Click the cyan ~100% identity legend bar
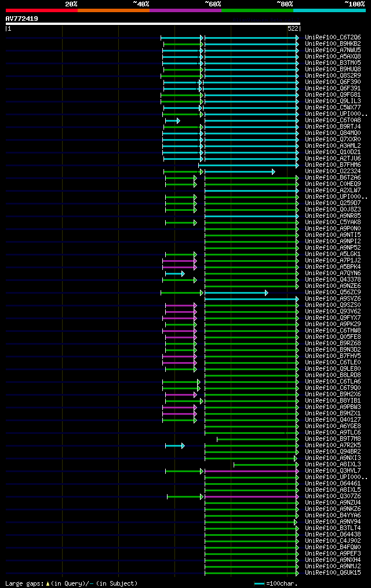Screen dimensions: 371x588 coord(329,10)
